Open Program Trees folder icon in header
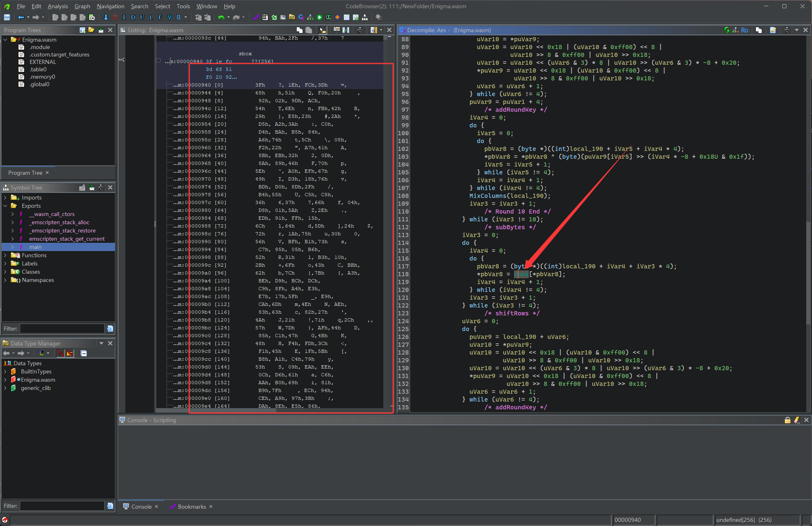Image resolution: width=812 pixels, height=526 pixels. pyautogui.click(x=92, y=30)
